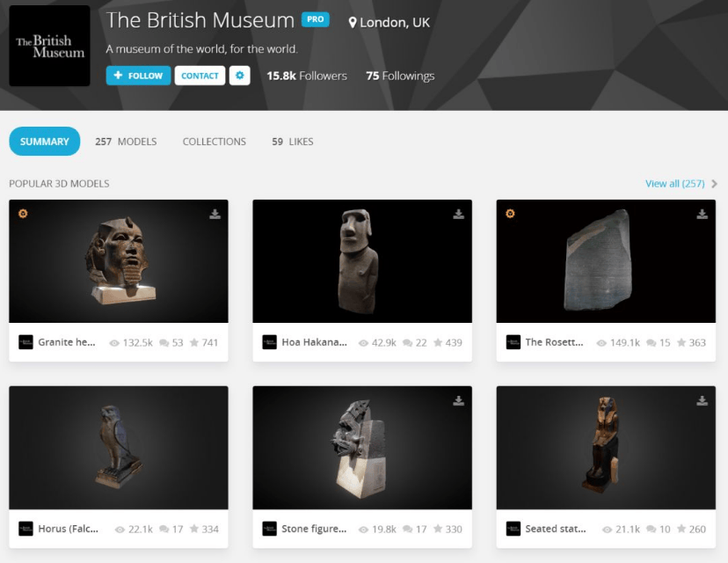Image resolution: width=728 pixels, height=563 pixels.
Task: Open the Stone figure model thumbnail
Action: (362, 448)
